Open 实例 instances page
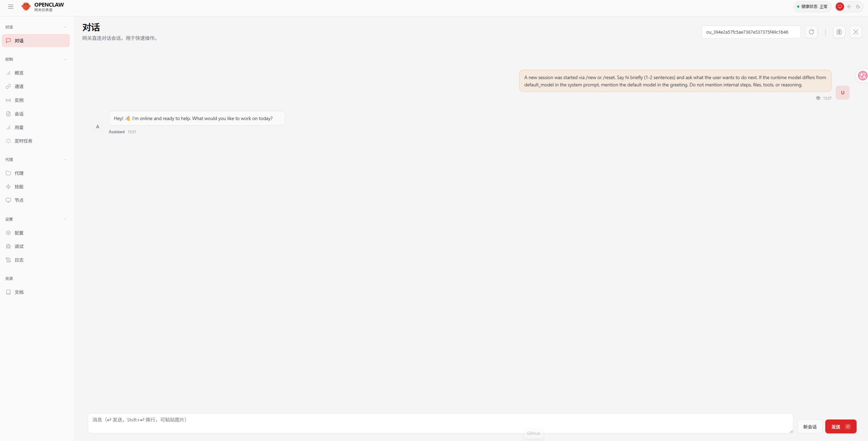868x441 pixels. pos(36,100)
